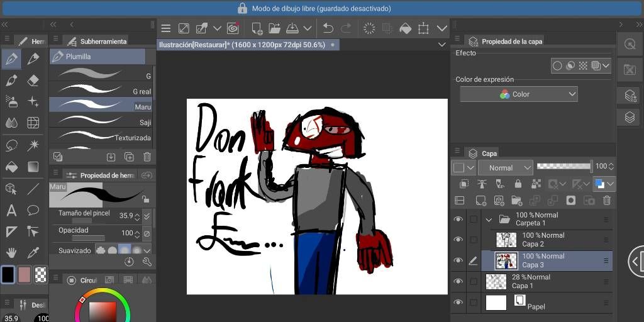Click the Open file folder icon
Image resolution: width=644 pixels, height=322 pixels.
tap(274, 28)
